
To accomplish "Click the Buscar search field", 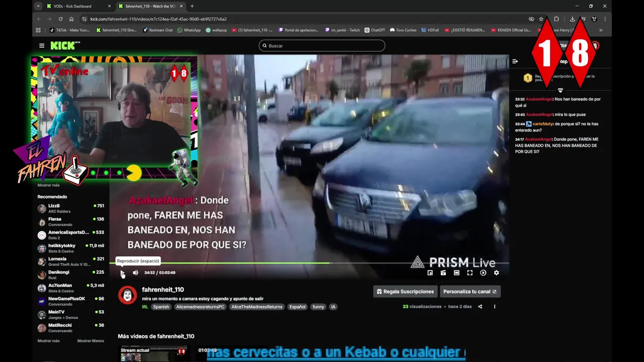I will point(322,46).
